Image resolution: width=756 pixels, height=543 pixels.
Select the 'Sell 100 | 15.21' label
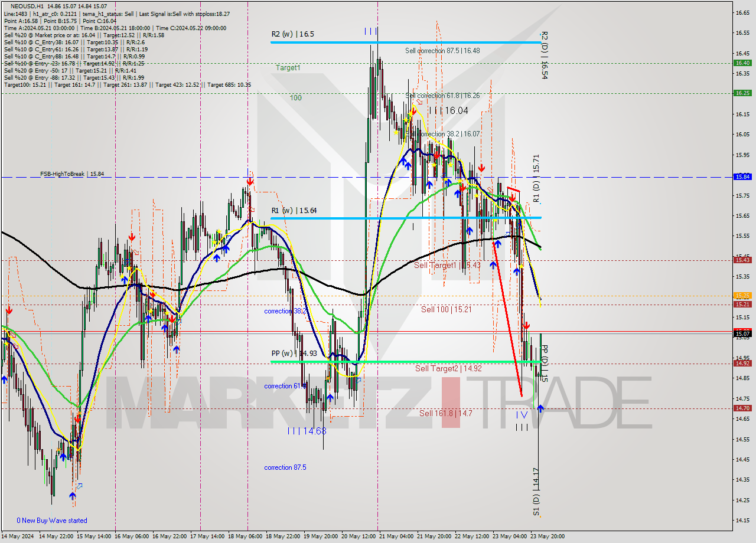446,309
